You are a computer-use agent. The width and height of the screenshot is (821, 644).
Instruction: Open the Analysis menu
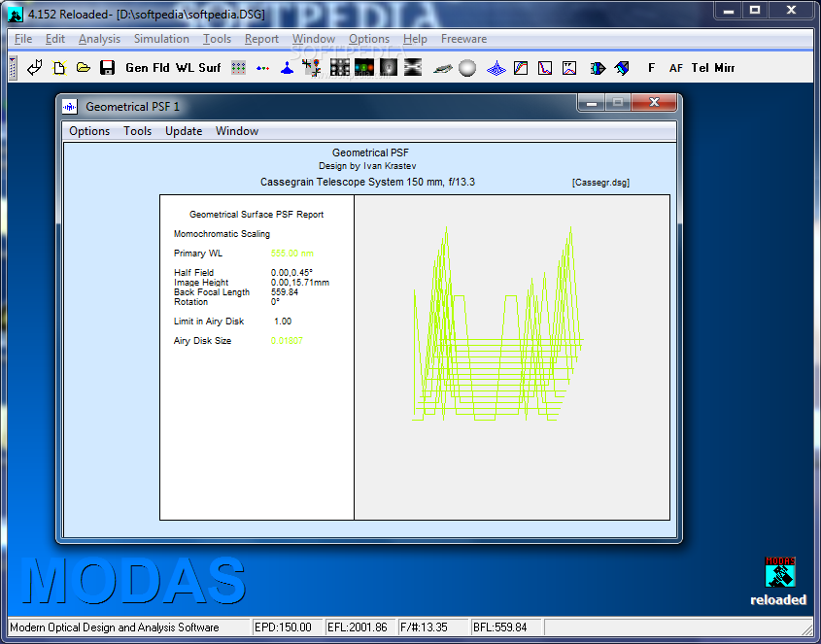99,39
